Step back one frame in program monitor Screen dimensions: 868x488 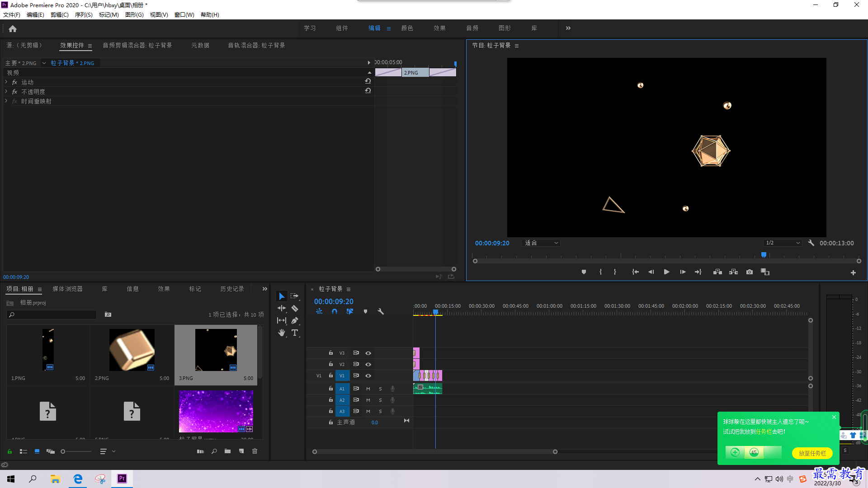[x=651, y=272]
